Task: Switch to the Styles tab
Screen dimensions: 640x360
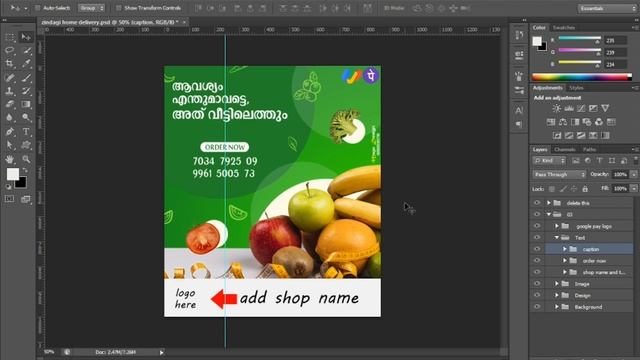Action: [x=576, y=88]
